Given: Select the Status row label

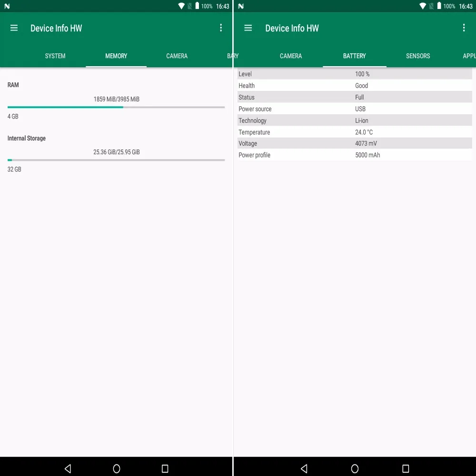Looking at the screenshot, I should pos(247,98).
